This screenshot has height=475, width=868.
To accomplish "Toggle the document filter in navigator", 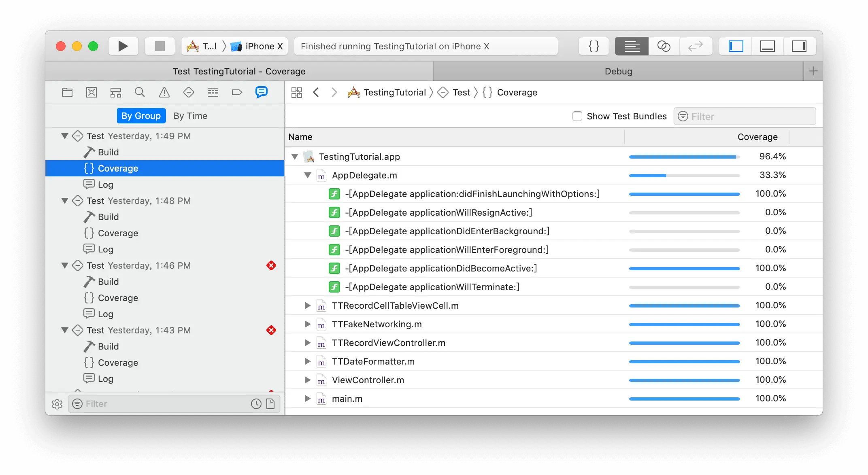I will coord(270,404).
